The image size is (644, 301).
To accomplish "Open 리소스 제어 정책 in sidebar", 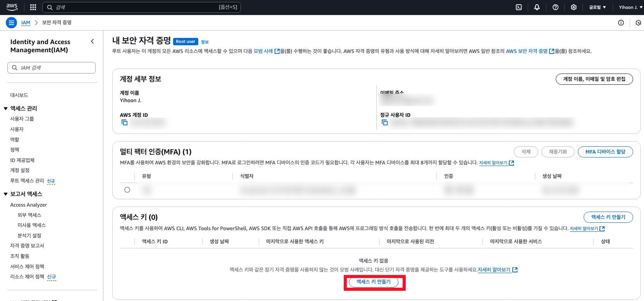I will pos(27,277).
